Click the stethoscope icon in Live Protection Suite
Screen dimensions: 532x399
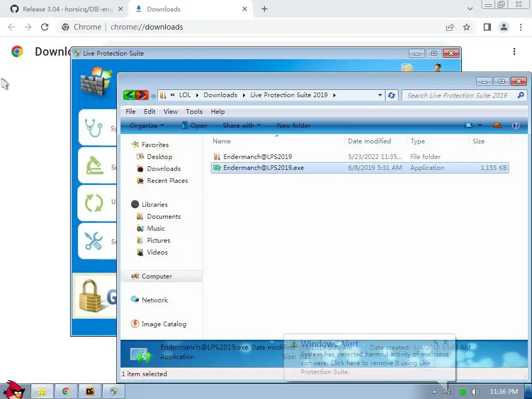point(94,128)
